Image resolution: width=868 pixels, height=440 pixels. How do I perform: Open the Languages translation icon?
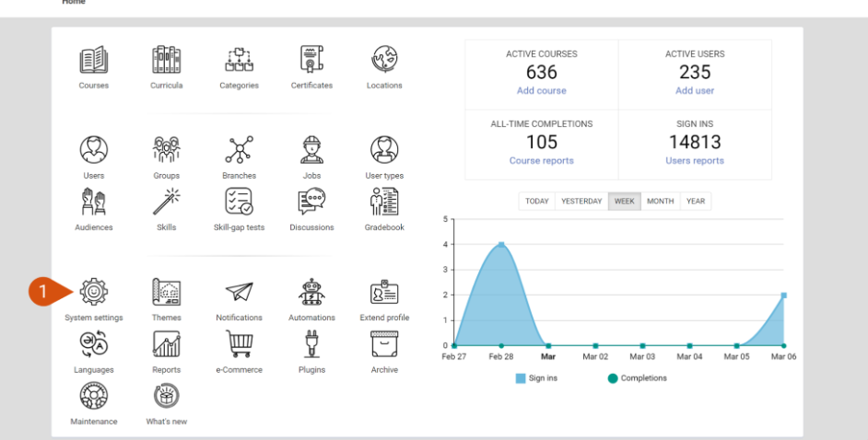point(94,344)
